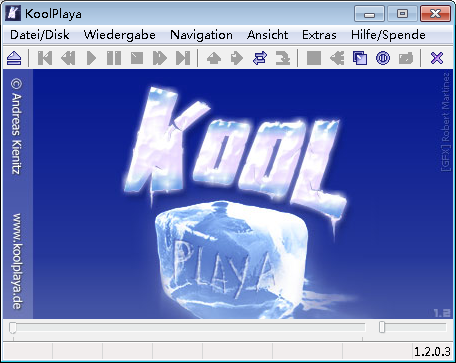
Task: Close the KoolPlaya window
Action: click(x=435, y=14)
